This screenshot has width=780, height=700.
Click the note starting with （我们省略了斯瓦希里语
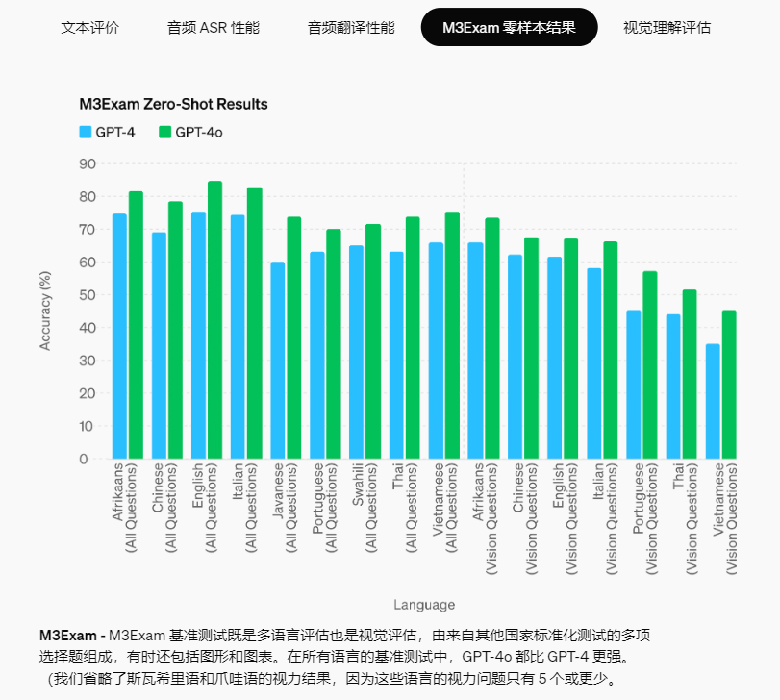pos(330,679)
